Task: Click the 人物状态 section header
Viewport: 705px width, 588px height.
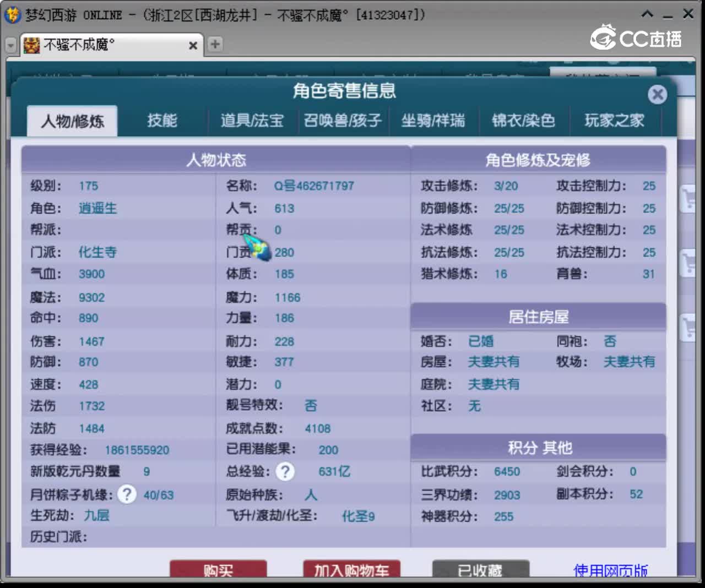Action: tap(216, 160)
